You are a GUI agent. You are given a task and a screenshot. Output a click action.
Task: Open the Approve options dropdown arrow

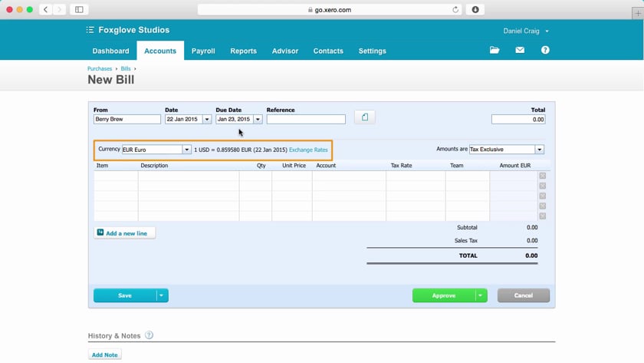coord(481,295)
